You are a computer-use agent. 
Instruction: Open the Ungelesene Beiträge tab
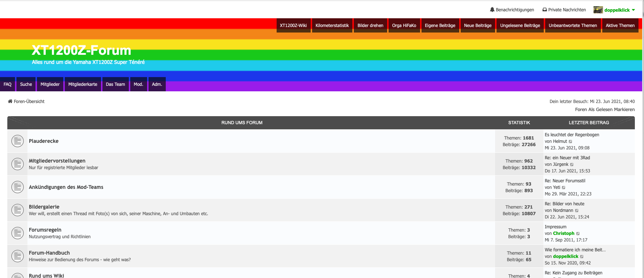pos(520,26)
